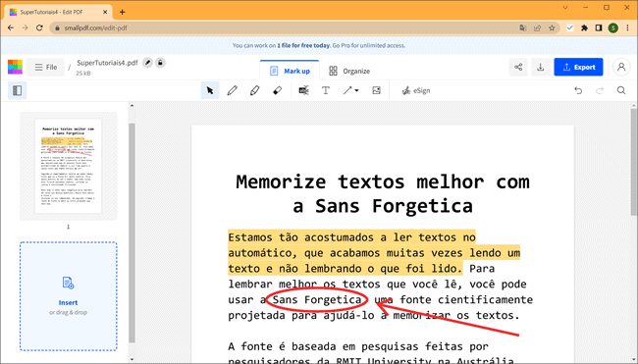Image resolution: width=638 pixels, height=364 pixels.
Task: Expand the arrow shapes dropdown
Action: click(356, 90)
